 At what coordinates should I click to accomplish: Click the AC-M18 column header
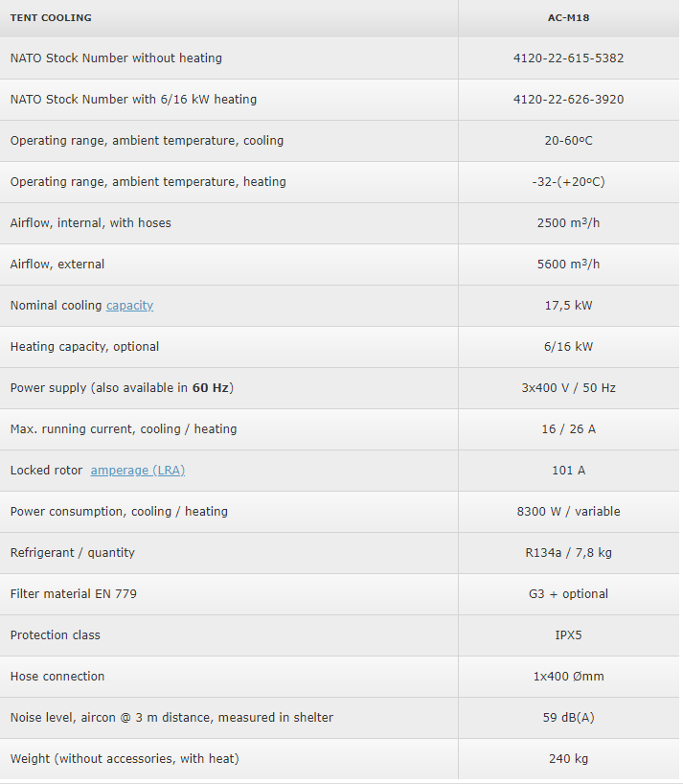click(568, 18)
